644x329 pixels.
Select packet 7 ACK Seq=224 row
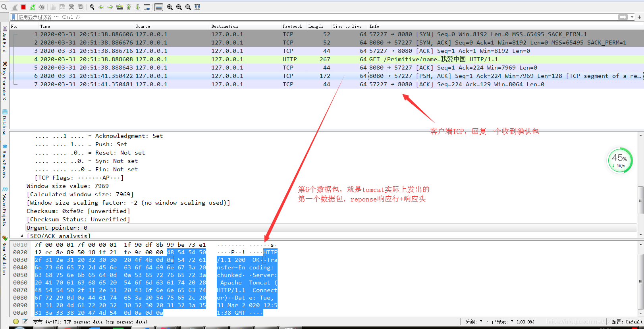pyautogui.click(x=326, y=84)
